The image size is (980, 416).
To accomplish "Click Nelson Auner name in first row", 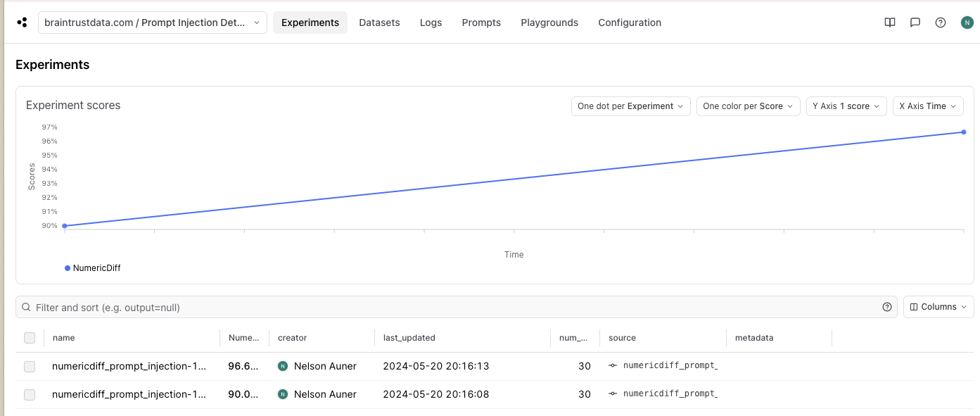I will [325, 366].
